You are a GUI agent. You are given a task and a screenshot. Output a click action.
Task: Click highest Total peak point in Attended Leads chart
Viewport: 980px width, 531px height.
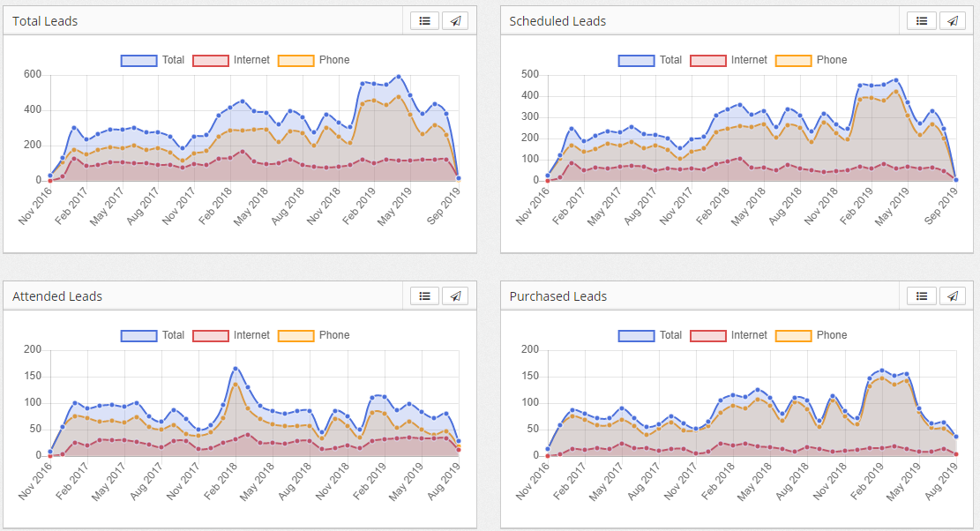[x=236, y=369]
